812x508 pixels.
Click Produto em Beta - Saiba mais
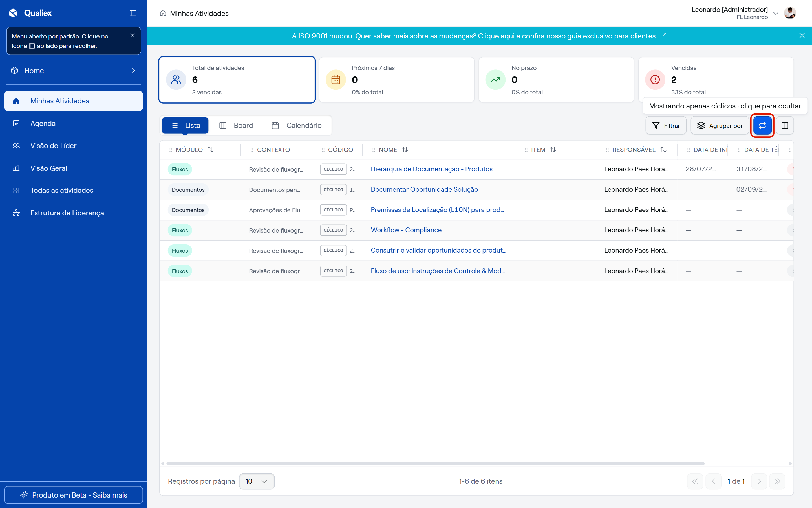74,495
